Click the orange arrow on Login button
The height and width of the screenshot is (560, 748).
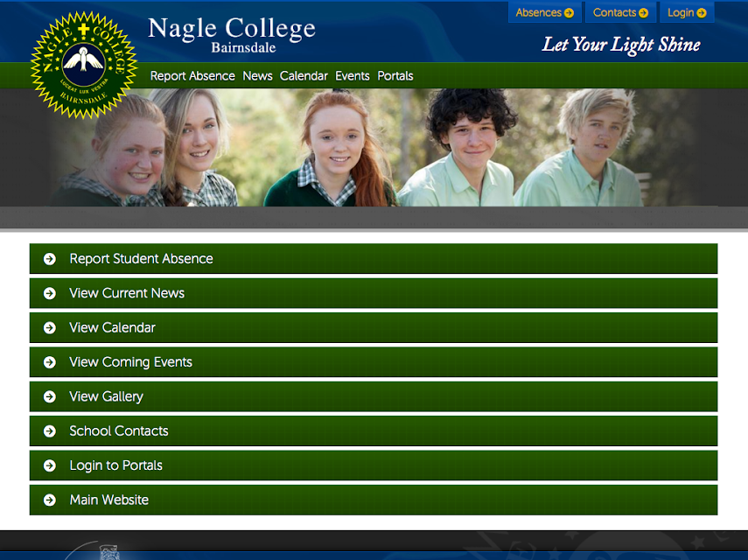click(702, 13)
